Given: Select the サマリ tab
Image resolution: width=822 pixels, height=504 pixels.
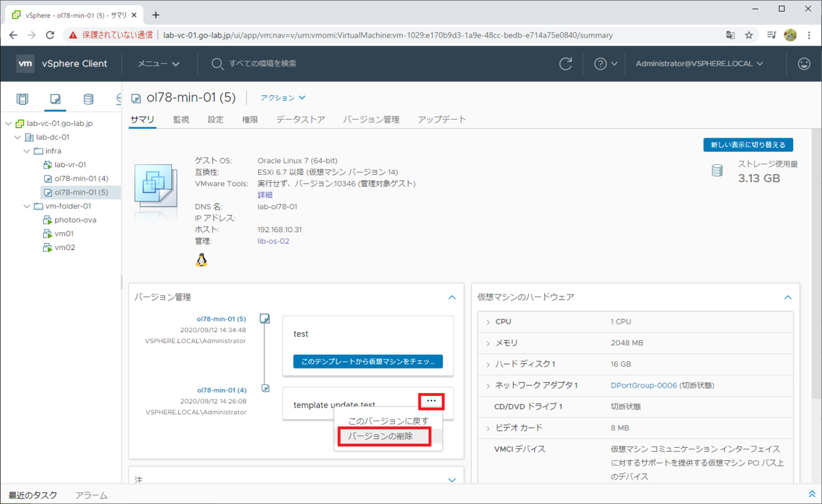Looking at the screenshot, I should click(x=142, y=119).
